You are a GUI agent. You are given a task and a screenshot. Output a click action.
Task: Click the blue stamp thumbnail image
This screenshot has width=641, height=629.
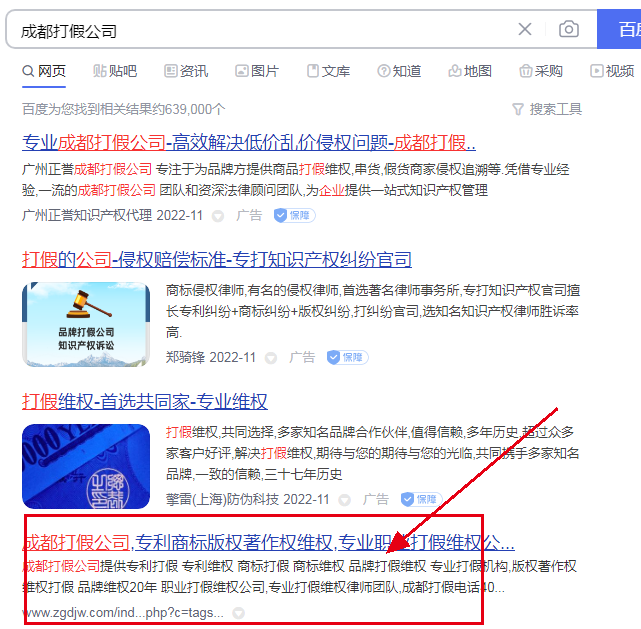pos(86,466)
